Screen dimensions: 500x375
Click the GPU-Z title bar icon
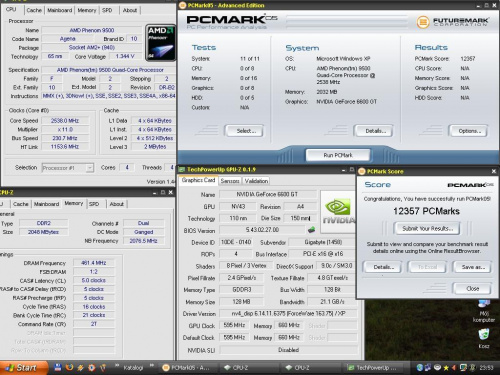(182, 169)
